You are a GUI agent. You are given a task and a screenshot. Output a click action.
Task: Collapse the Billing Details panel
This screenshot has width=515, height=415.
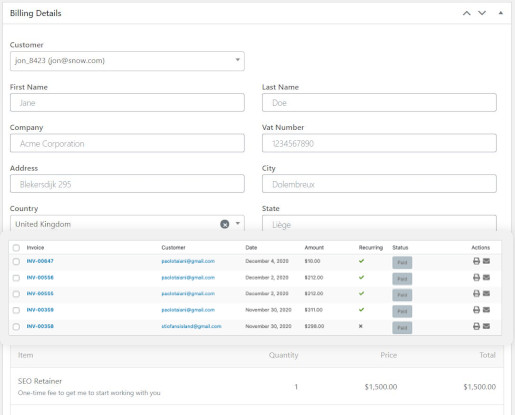501,13
